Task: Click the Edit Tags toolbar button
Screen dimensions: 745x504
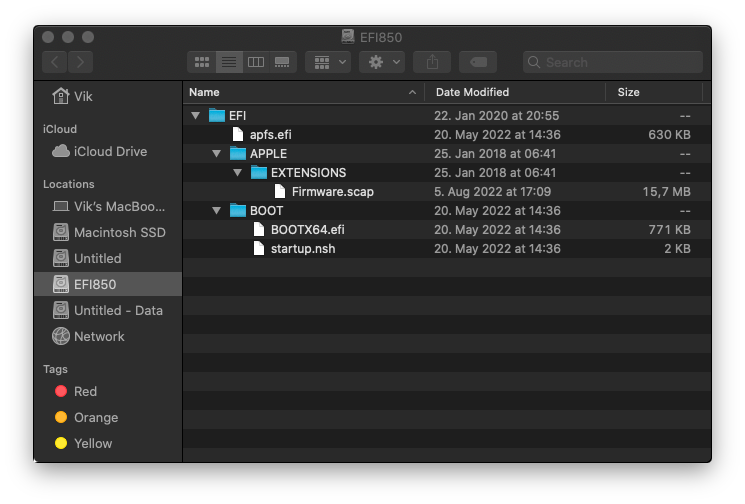Action: [478, 62]
